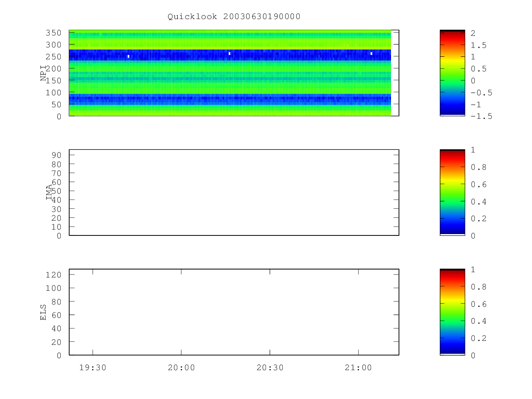Image resolution: width=532 pixels, height=399 pixels.
Task: Click the 30 tick on IMA axis
Action: (x=57, y=209)
